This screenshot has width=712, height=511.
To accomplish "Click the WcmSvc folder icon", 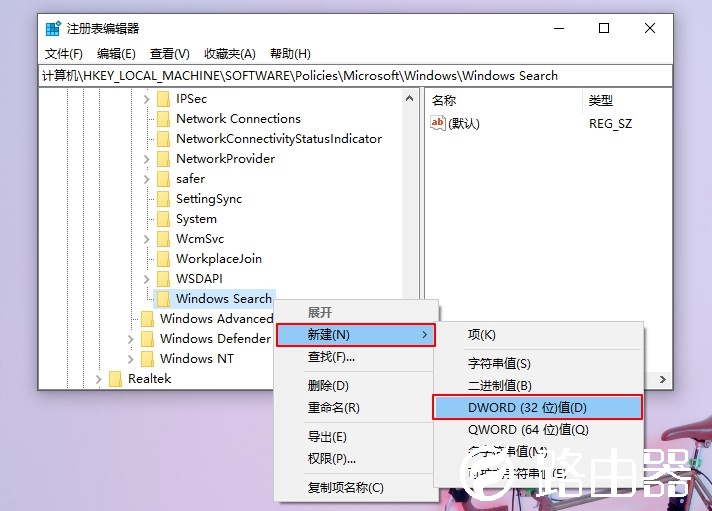I will click(163, 238).
